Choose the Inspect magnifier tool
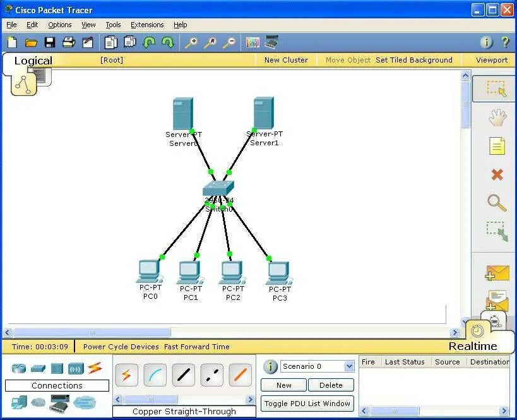The image size is (517, 420). 497,203
